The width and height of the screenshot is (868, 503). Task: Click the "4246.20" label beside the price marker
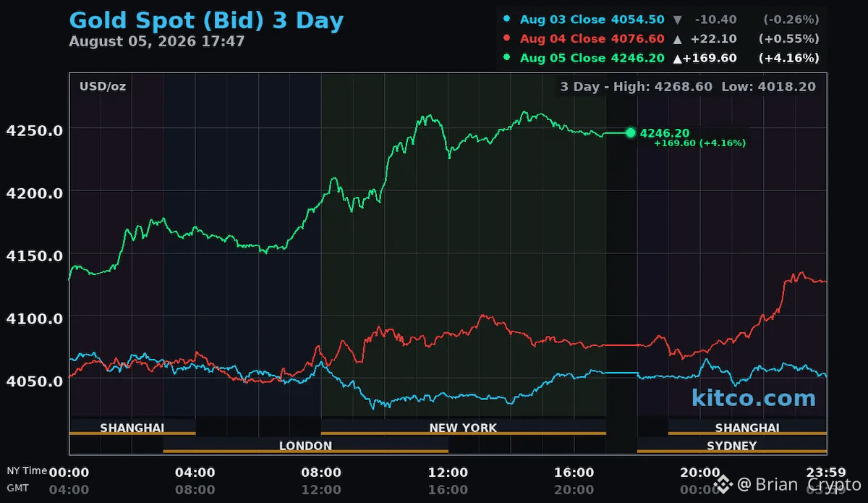pyautogui.click(x=665, y=133)
